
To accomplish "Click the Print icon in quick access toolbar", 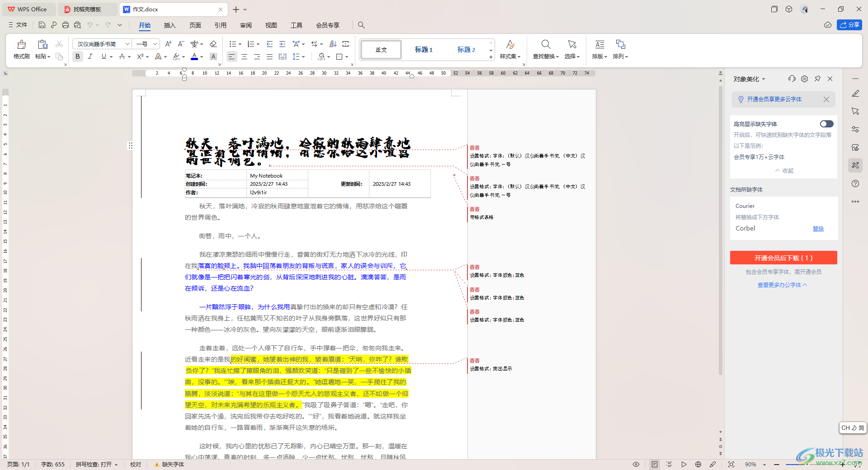I will pos(66,25).
